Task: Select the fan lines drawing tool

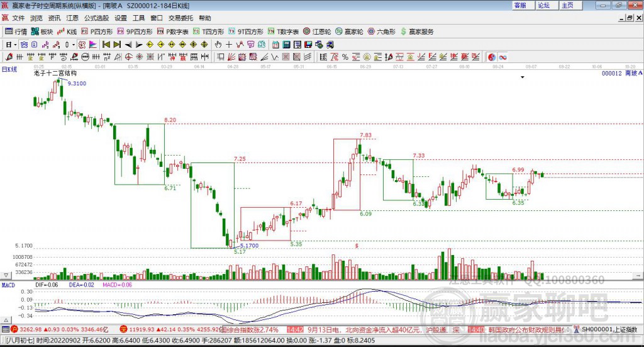Action: tap(232, 57)
